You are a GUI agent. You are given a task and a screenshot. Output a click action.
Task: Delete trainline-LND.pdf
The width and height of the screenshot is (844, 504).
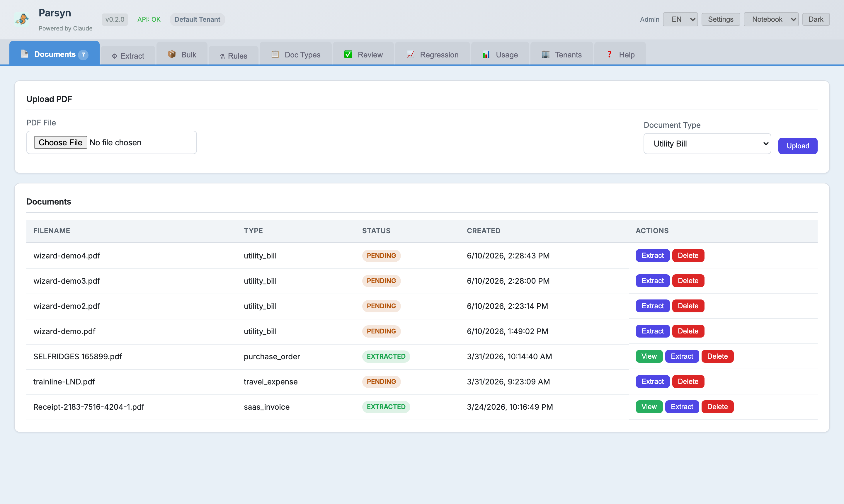pos(688,382)
